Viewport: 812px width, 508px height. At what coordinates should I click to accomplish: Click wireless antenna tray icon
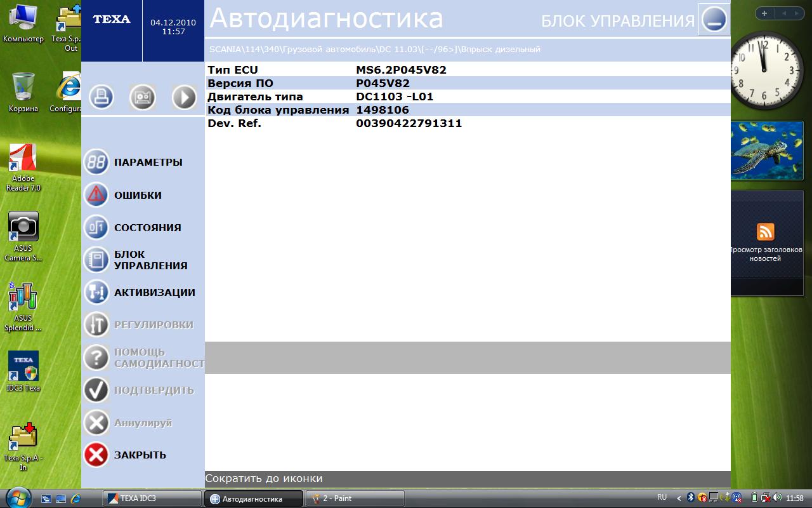click(737, 498)
